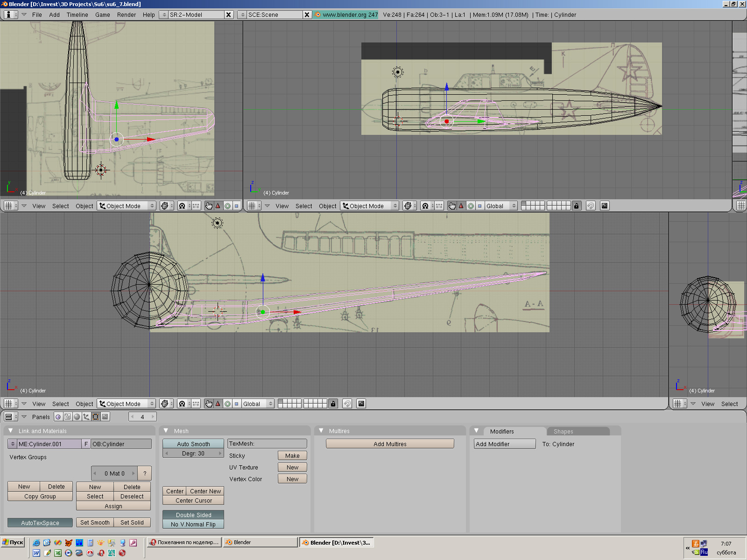Click the Add Modifier button
Viewport: 747px width, 560px height.
[x=505, y=444]
